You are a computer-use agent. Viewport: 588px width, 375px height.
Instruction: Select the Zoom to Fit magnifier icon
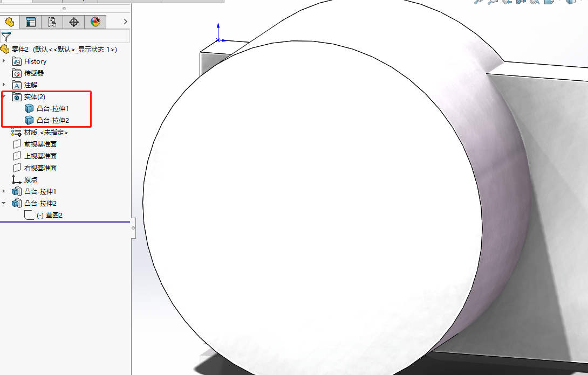(477, 2)
